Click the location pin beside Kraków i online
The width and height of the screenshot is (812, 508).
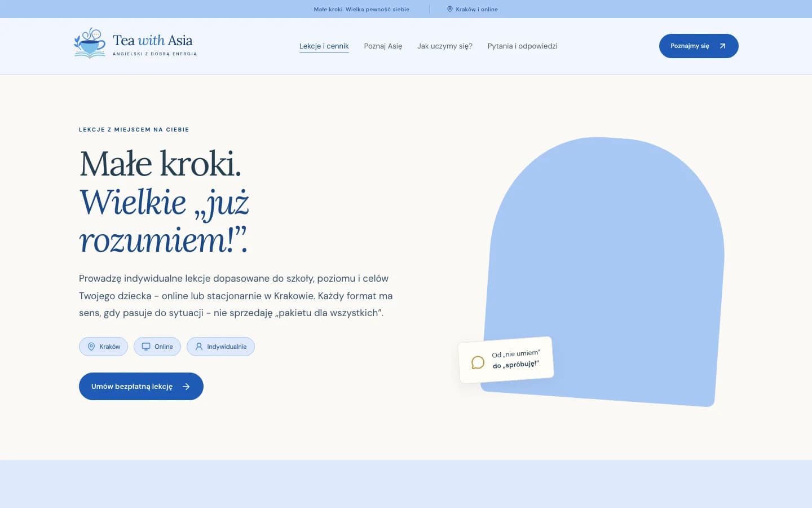click(x=450, y=9)
